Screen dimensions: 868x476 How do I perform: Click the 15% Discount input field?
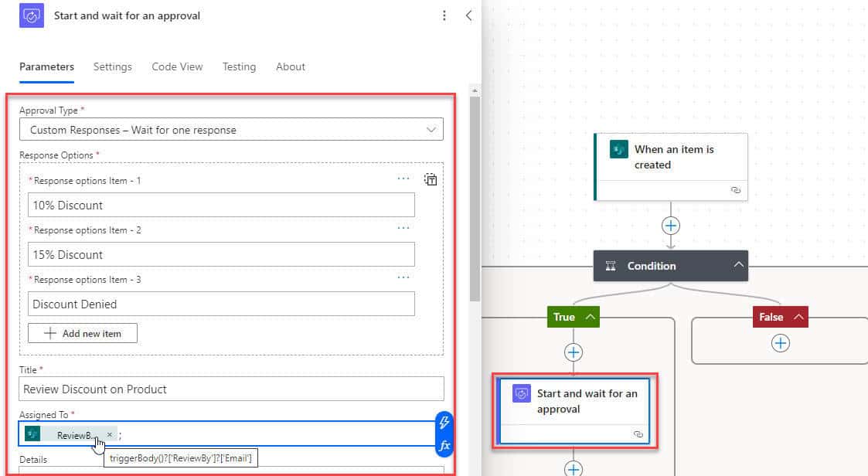click(221, 254)
